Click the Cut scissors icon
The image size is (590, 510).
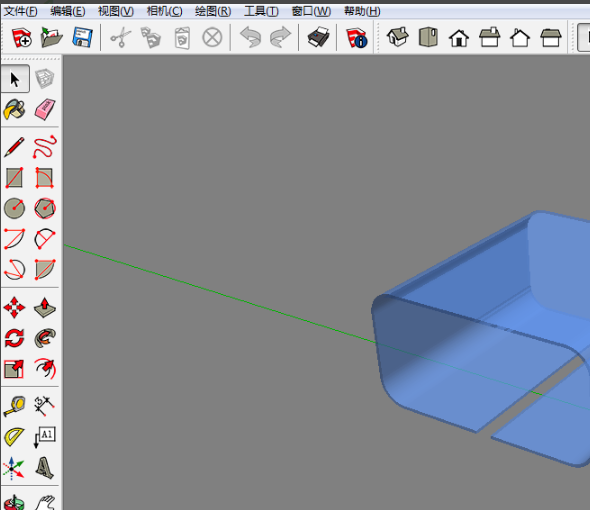[x=120, y=37]
